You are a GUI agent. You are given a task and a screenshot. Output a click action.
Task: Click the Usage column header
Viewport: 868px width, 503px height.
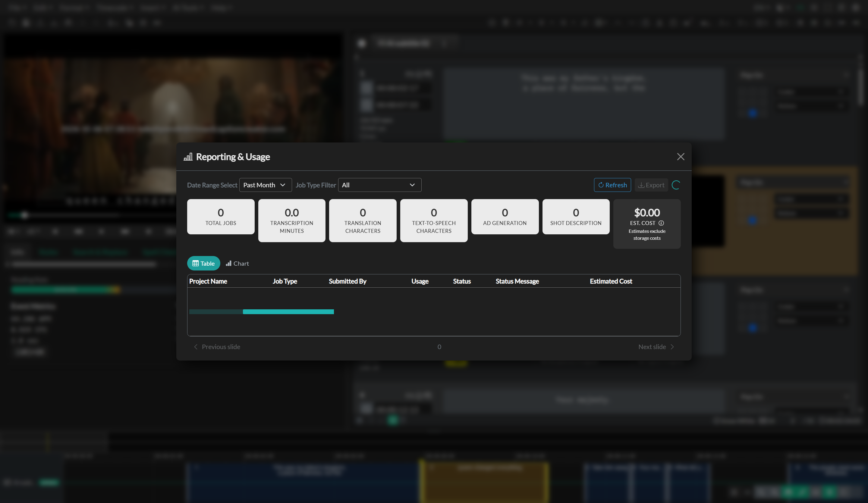pos(420,281)
